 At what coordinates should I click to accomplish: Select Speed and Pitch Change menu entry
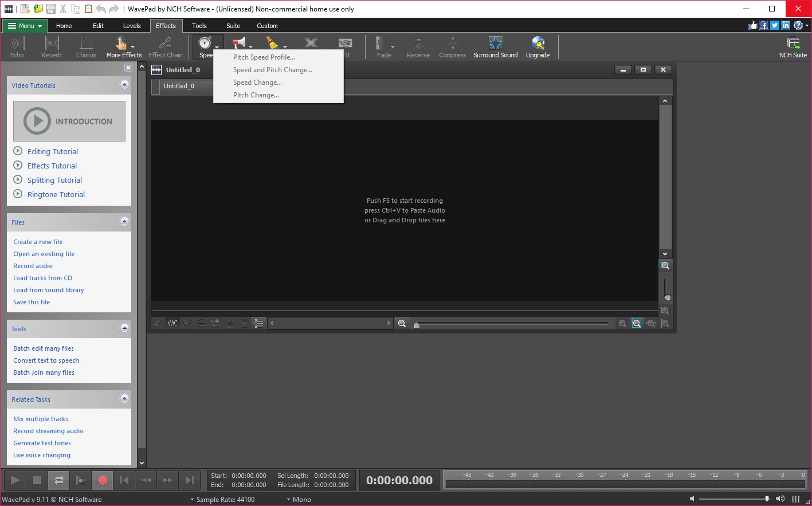click(272, 70)
